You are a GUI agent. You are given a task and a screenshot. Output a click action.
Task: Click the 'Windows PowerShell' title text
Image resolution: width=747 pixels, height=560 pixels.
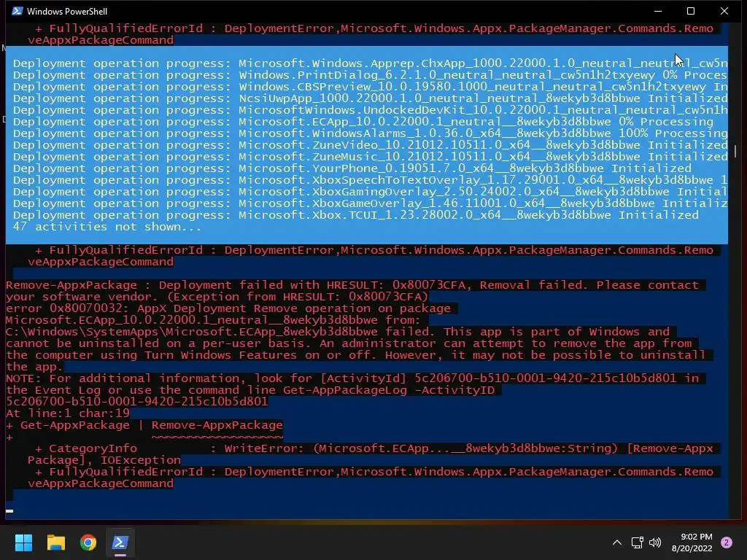(67, 12)
